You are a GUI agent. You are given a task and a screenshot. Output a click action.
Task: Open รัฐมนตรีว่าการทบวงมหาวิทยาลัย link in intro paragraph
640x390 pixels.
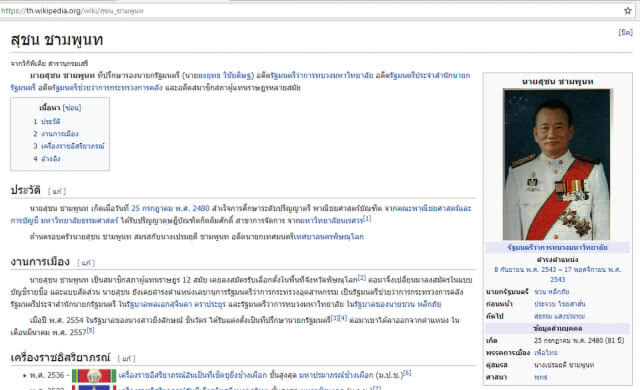322,75
